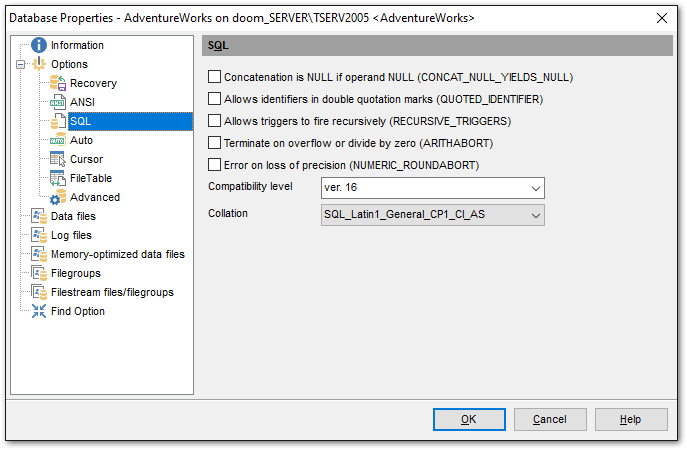This screenshot has width=687, height=450.
Task: Click the Cancel button
Action: [x=550, y=419]
